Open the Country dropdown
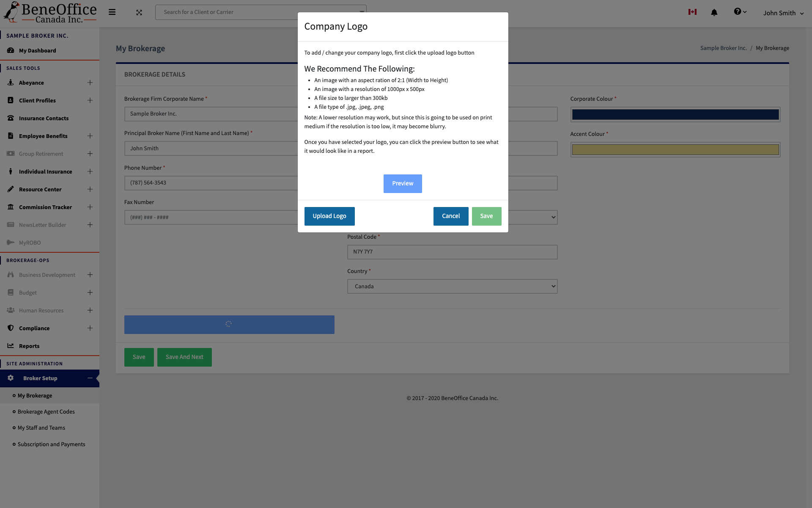The width and height of the screenshot is (812, 508). tap(452, 287)
